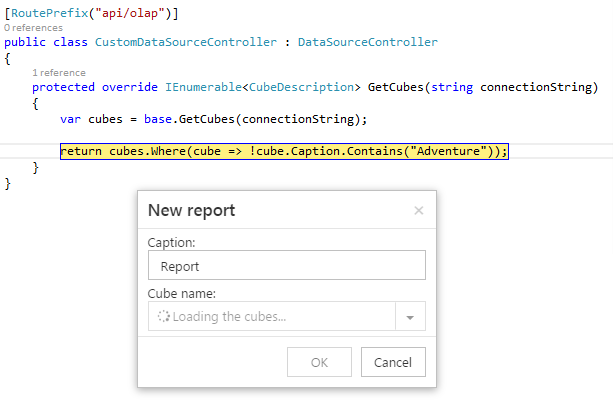Click the "api/olap" string literal
The image size is (613, 405).
130,13
